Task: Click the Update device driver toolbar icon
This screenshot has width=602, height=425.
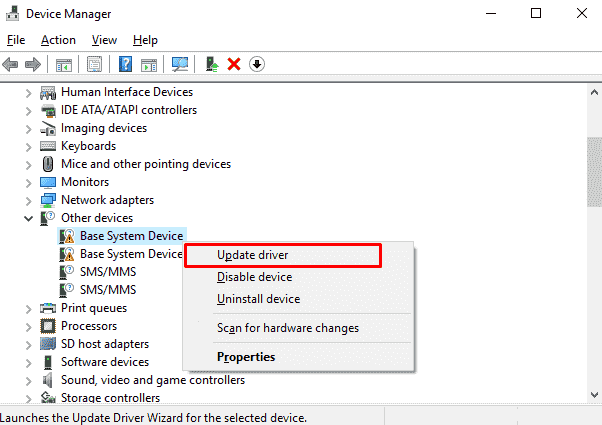Action: point(212,64)
